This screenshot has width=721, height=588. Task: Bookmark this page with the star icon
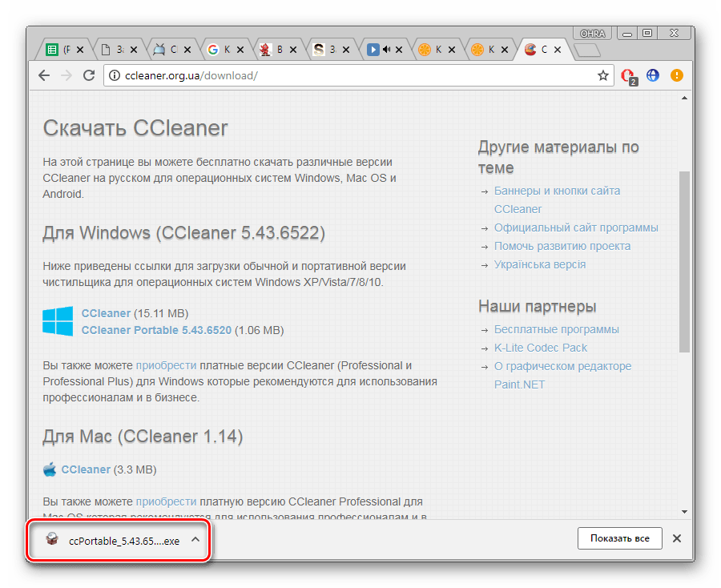point(602,75)
